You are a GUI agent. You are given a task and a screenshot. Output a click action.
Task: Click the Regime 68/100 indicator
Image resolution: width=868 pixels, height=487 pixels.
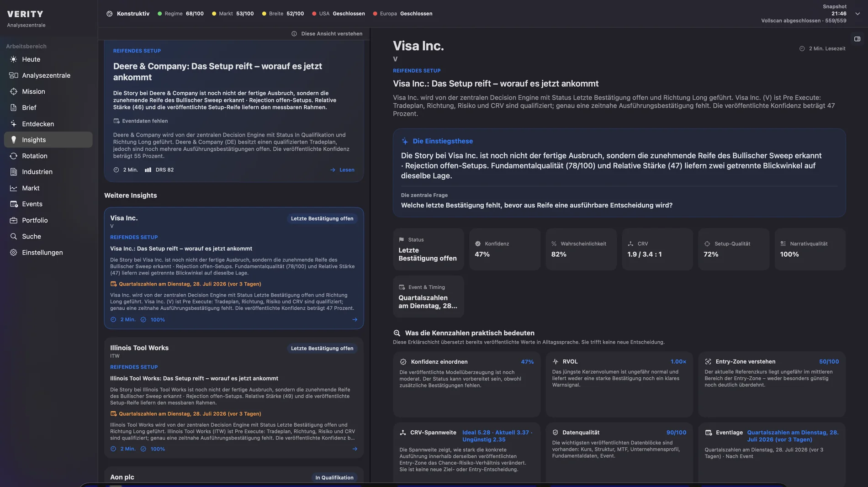tap(180, 14)
